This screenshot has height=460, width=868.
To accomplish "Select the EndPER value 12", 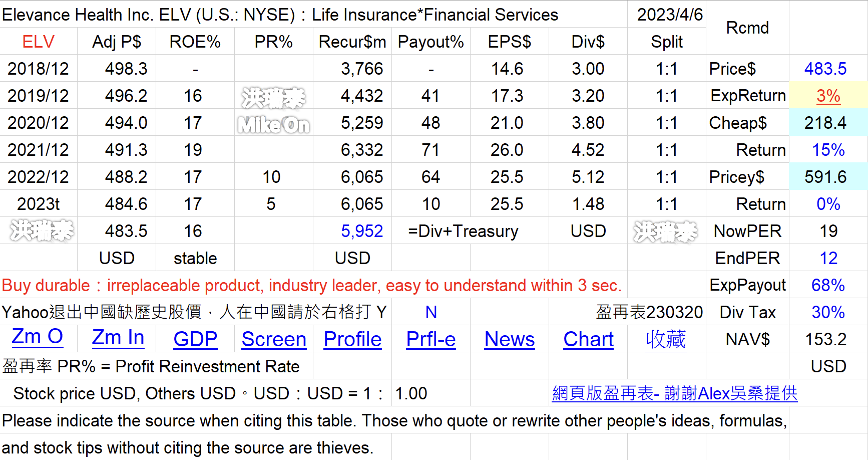I will pyautogui.click(x=828, y=258).
